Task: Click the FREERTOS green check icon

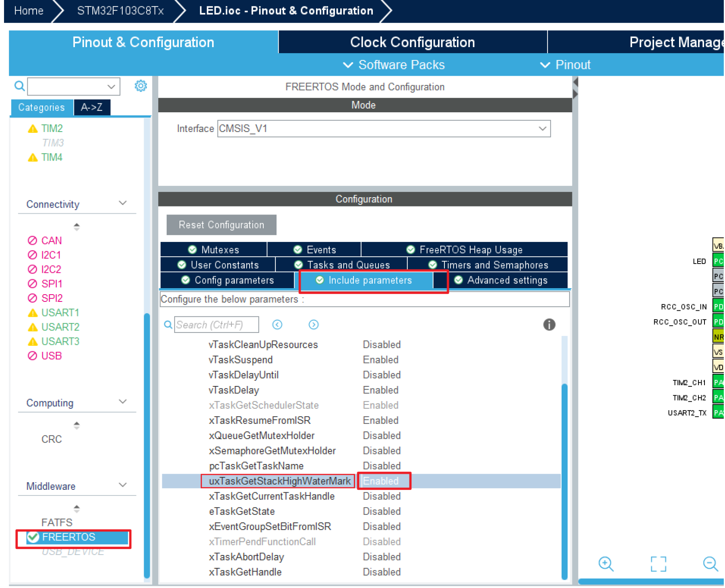Action: tap(33, 537)
